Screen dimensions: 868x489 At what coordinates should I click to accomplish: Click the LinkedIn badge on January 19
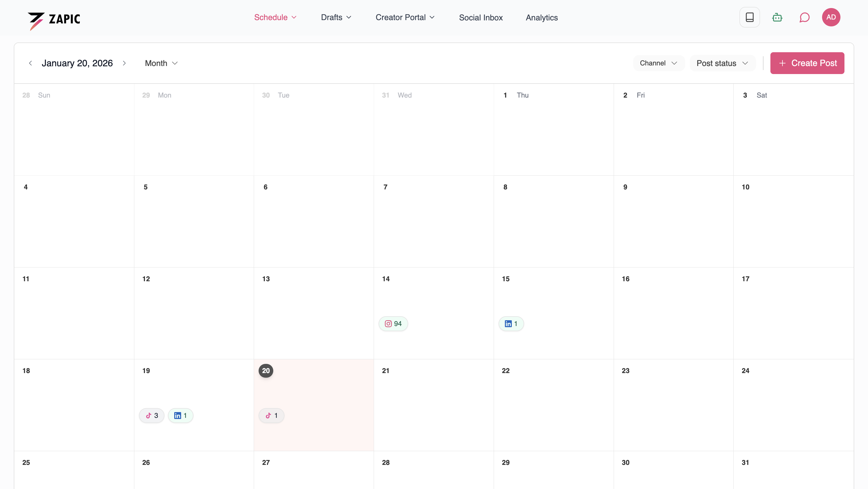point(181,415)
